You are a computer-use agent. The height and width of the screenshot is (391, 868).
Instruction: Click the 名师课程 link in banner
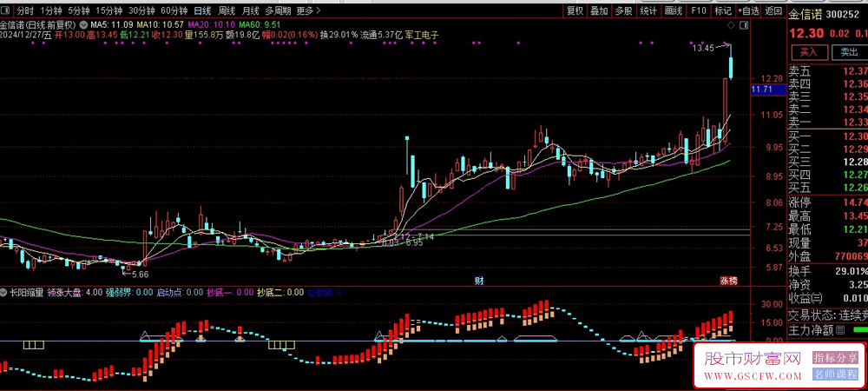(835, 374)
